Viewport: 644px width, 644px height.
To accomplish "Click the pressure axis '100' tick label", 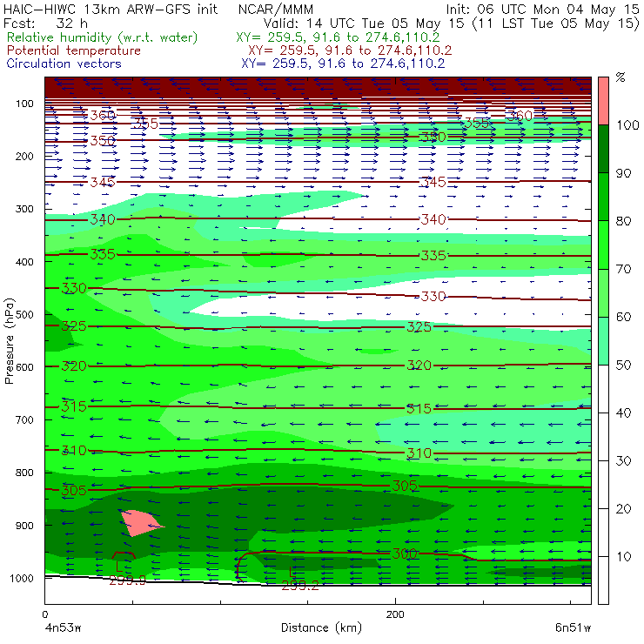I will [x=24, y=104].
